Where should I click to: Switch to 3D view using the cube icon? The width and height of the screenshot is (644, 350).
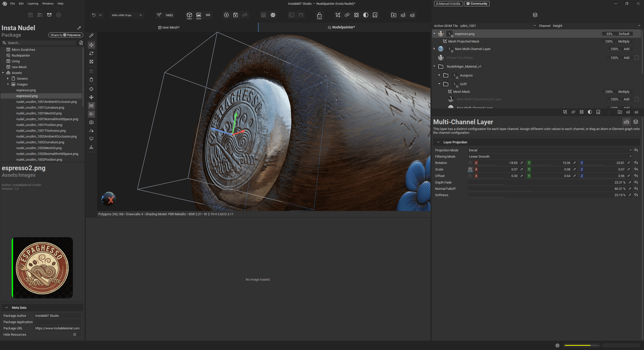[189, 15]
